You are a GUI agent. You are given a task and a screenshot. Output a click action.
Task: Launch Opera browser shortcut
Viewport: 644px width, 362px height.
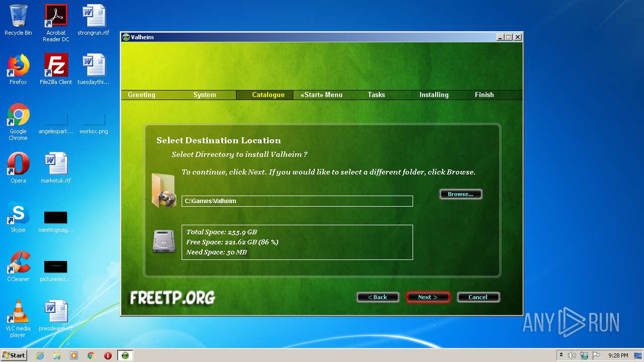click(18, 168)
